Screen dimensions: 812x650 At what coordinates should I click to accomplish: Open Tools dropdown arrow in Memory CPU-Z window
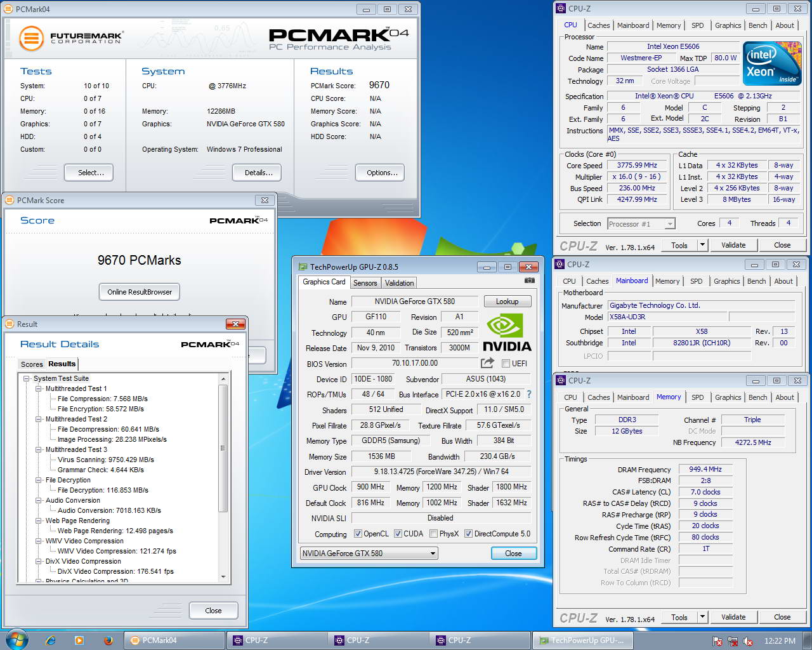coord(702,617)
